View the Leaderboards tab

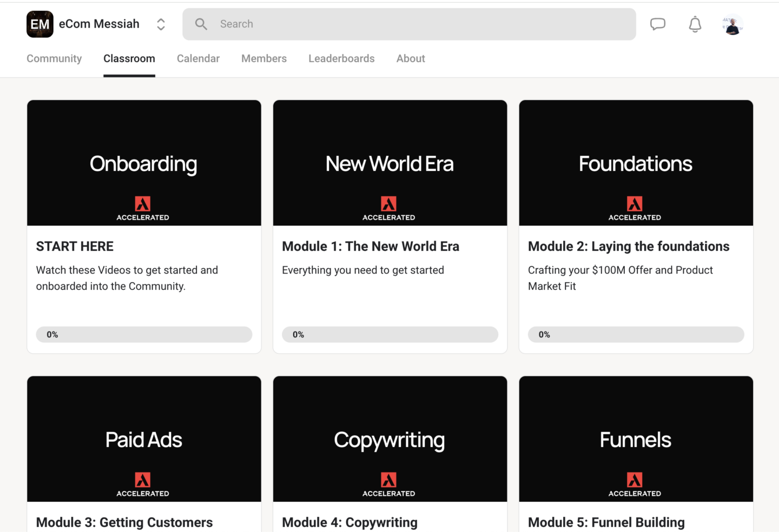pos(341,58)
